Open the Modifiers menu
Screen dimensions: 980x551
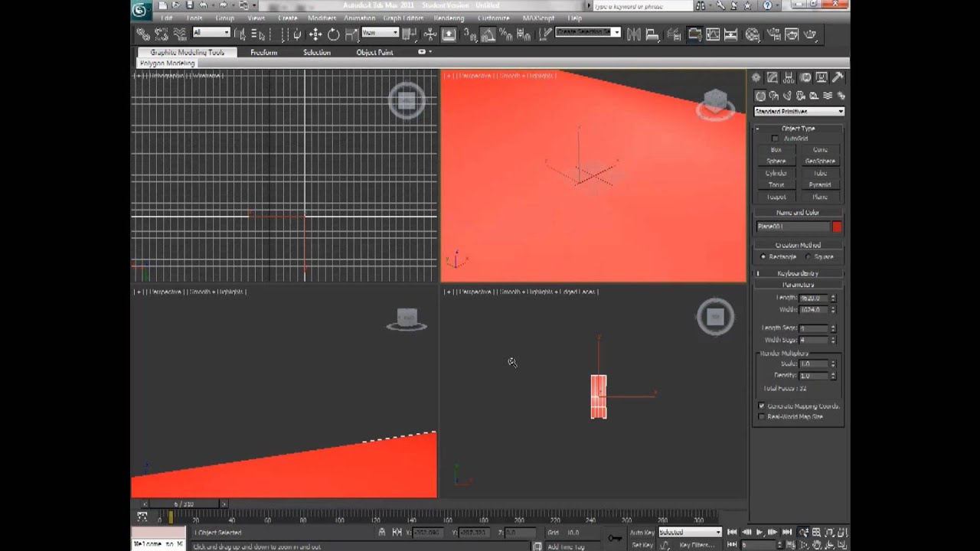click(x=322, y=18)
